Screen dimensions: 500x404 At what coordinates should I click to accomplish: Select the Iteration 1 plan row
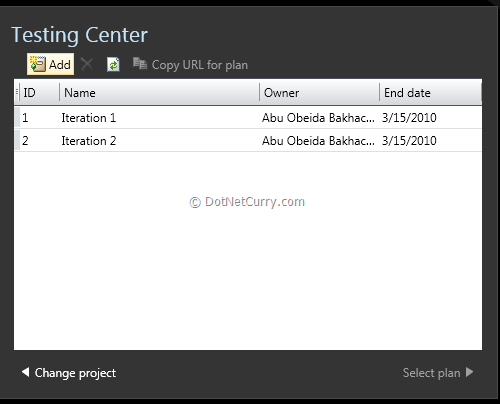click(x=248, y=117)
